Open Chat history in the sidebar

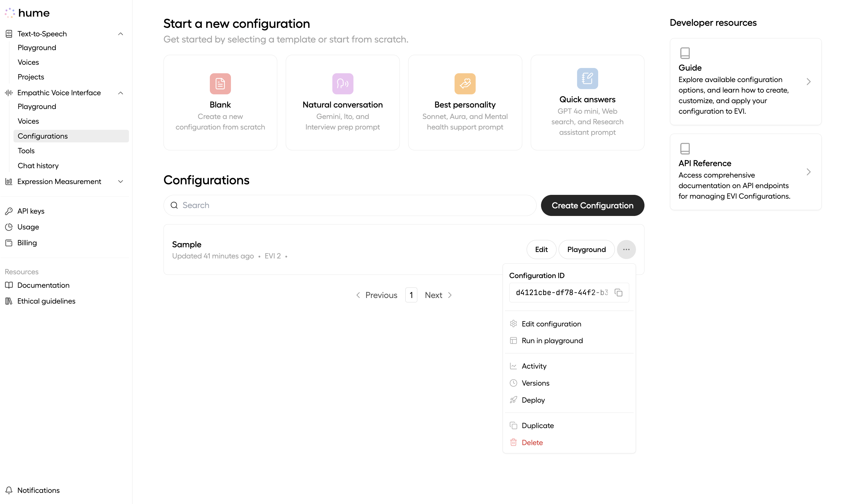38,166
